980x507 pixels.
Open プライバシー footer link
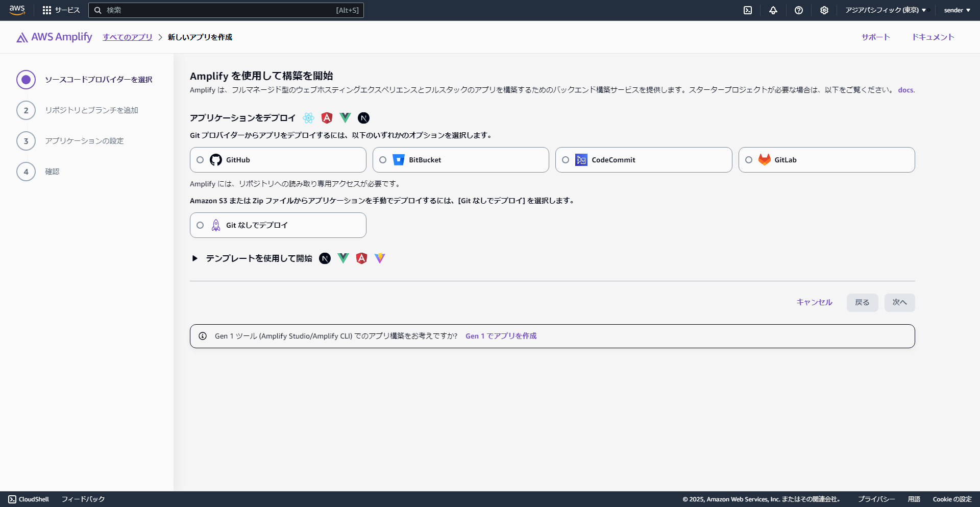pyautogui.click(x=876, y=499)
